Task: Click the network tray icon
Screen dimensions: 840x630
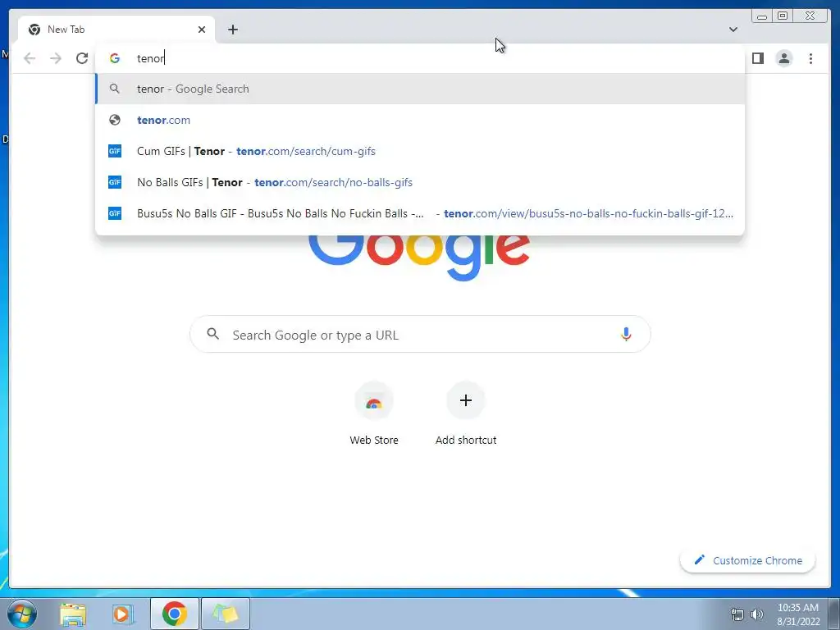Action: [737, 614]
